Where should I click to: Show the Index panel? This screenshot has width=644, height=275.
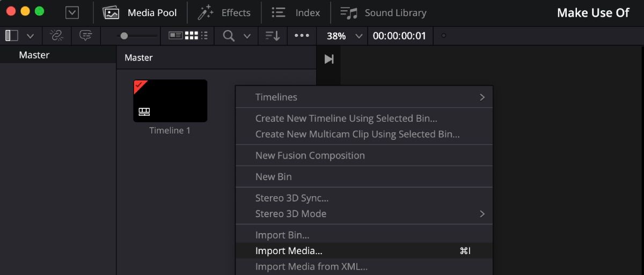[x=296, y=13]
